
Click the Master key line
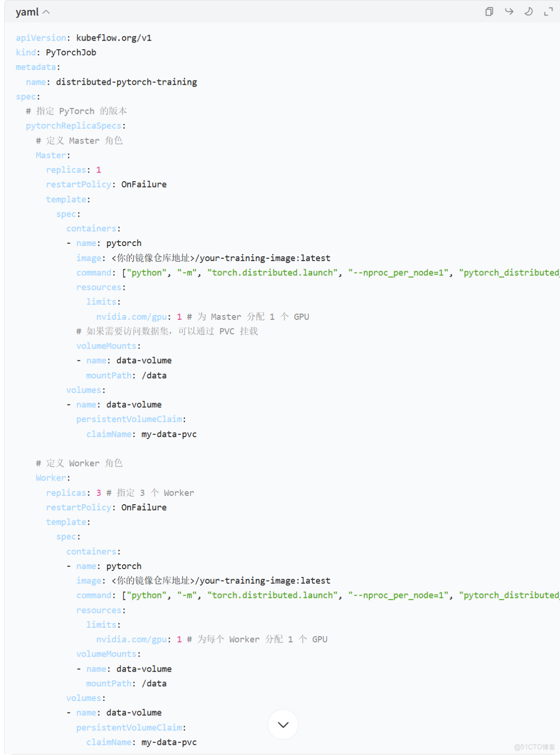(51, 155)
